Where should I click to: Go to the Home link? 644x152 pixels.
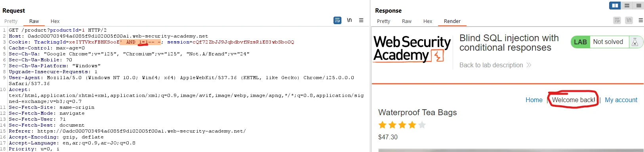[x=534, y=100]
